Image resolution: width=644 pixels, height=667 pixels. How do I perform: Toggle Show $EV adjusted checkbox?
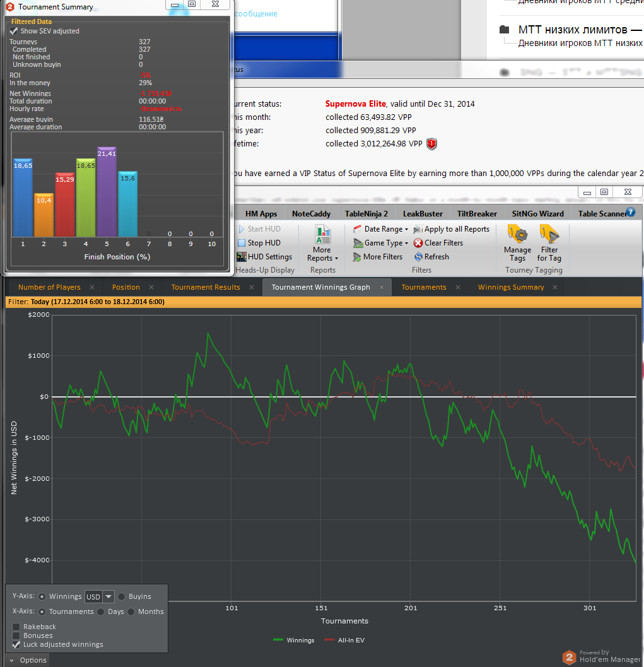14,31
